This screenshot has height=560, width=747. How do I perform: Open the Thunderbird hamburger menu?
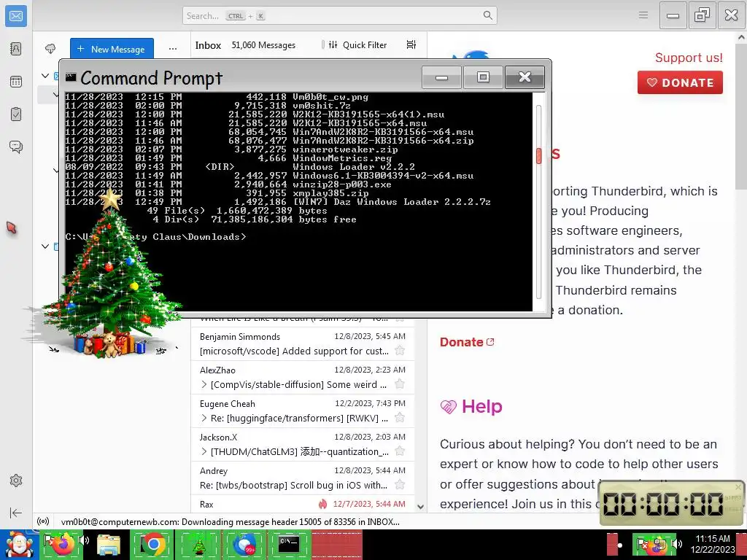[x=643, y=15]
